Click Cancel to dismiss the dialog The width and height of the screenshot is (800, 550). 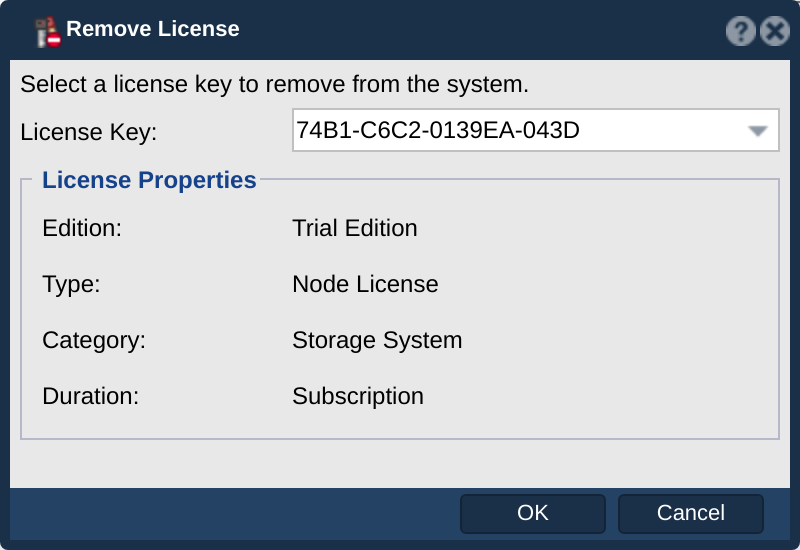pyautogui.click(x=690, y=513)
